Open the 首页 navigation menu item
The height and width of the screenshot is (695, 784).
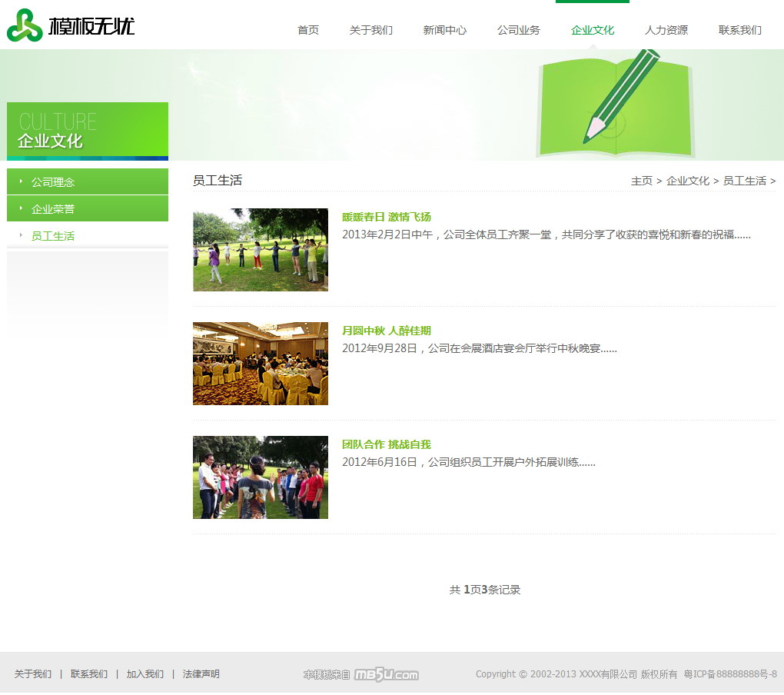308,30
